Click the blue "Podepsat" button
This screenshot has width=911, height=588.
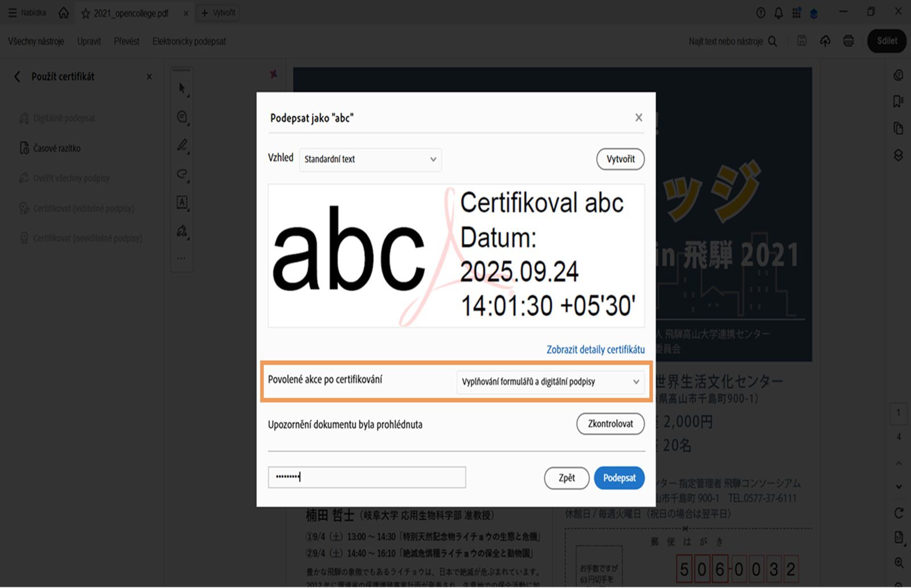tap(619, 478)
